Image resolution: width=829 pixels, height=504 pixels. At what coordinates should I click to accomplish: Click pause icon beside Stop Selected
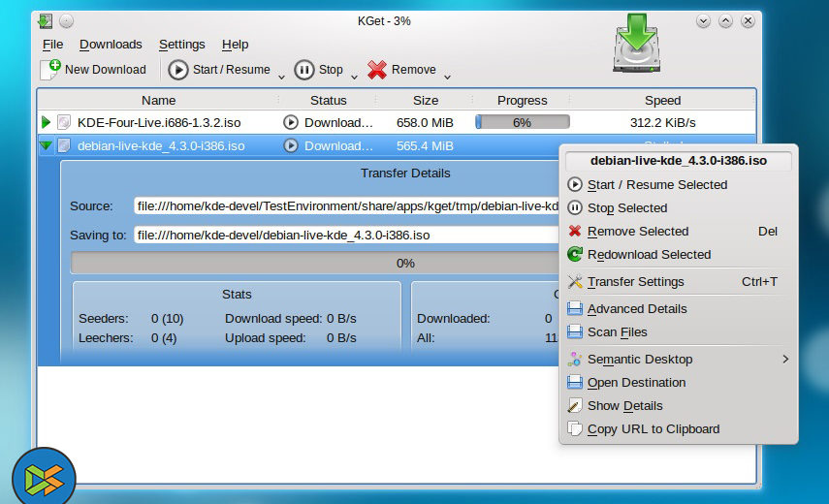pyautogui.click(x=575, y=207)
